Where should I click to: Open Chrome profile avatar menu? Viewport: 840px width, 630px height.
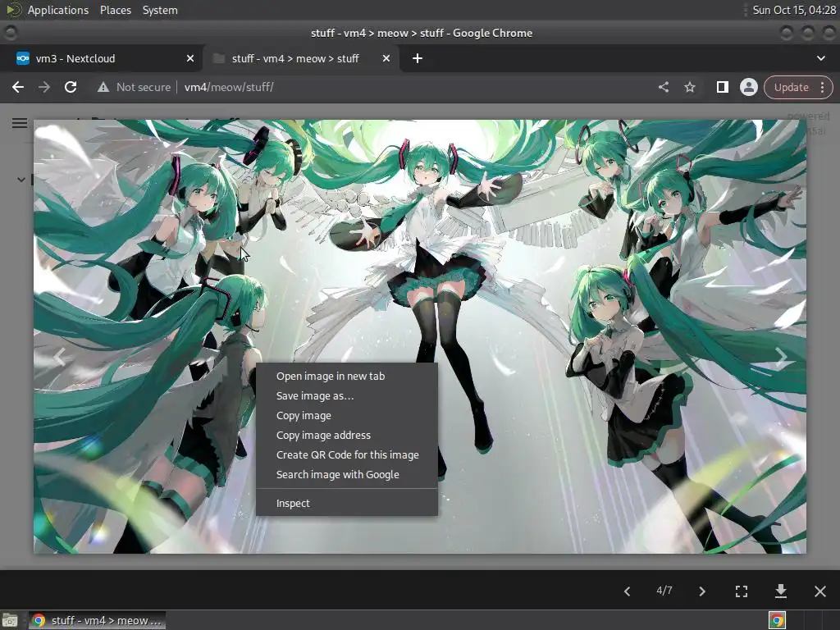tap(748, 87)
